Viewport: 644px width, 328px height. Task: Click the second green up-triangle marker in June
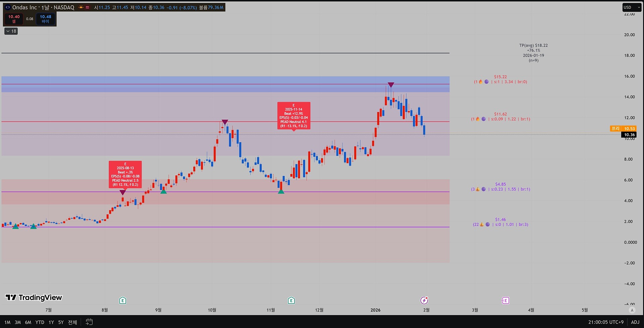click(33, 226)
